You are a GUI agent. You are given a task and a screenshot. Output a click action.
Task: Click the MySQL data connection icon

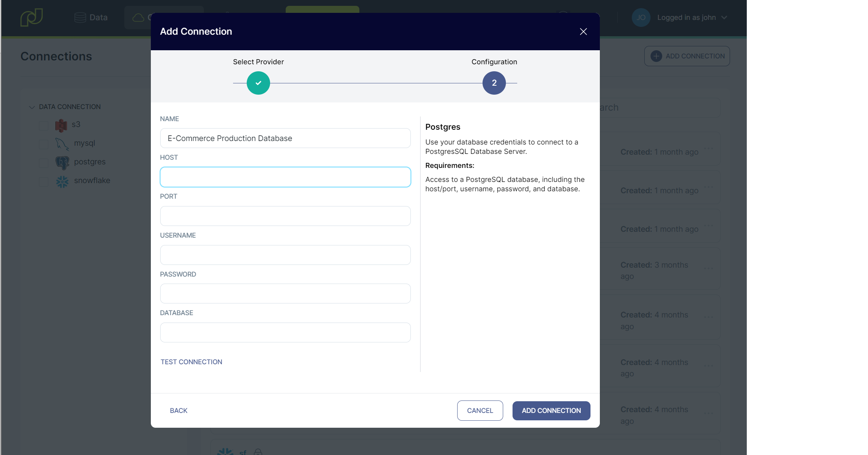click(62, 143)
